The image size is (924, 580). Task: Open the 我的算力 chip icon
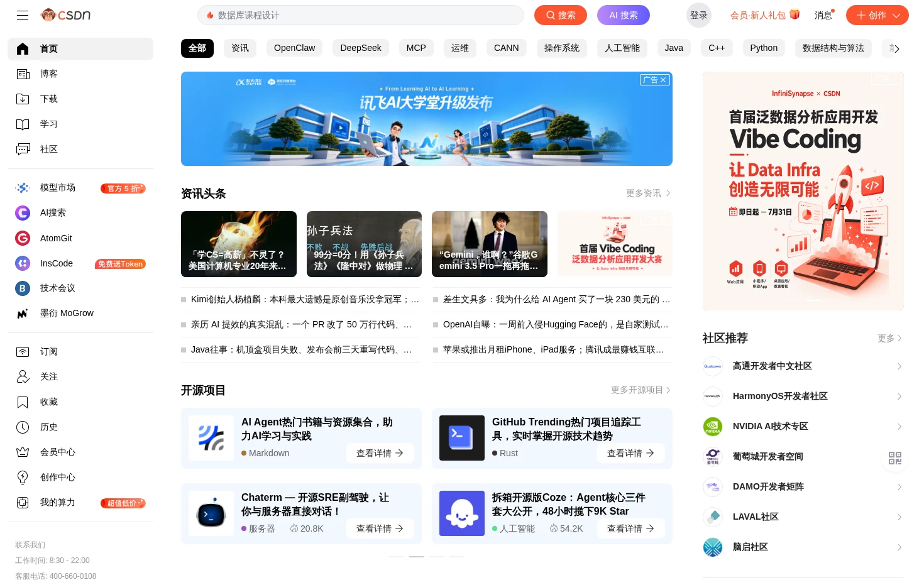click(23, 503)
